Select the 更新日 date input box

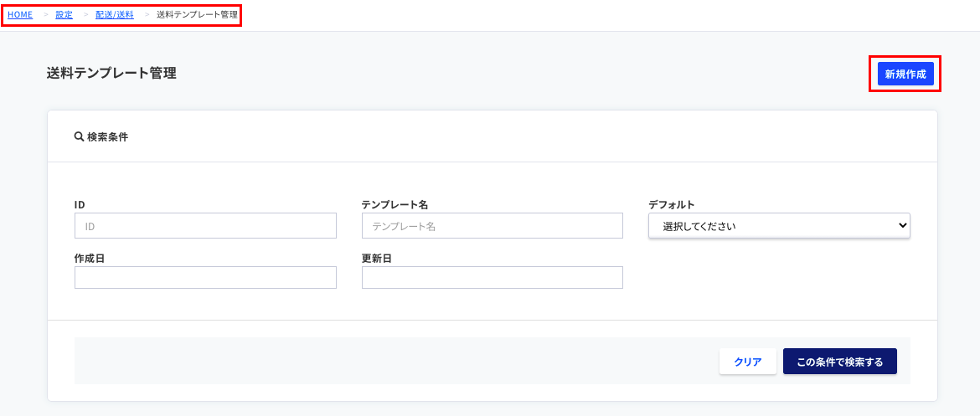(x=493, y=277)
